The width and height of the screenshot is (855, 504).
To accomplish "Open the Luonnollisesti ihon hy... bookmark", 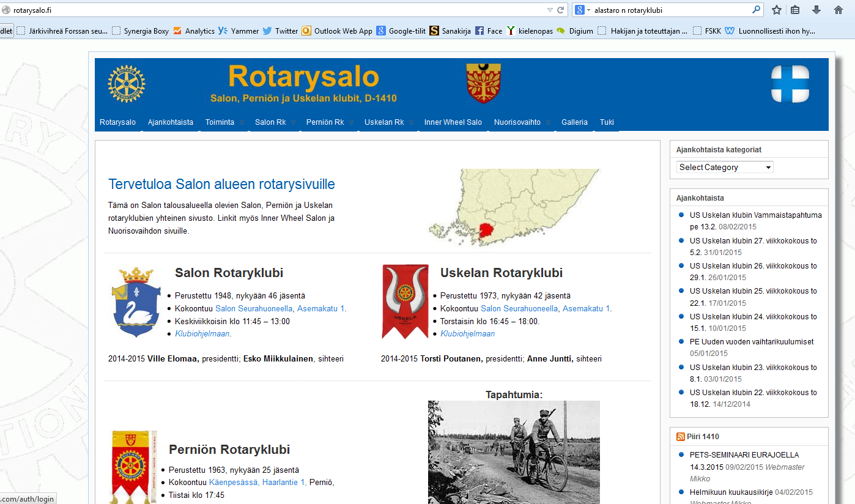I will coord(771,31).
